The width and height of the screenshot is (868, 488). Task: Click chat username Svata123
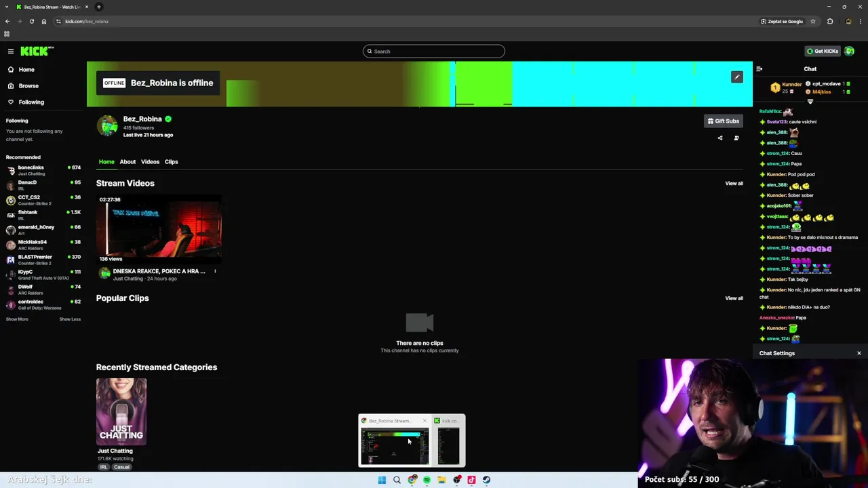pyautogui.click(x=776, y=122)
